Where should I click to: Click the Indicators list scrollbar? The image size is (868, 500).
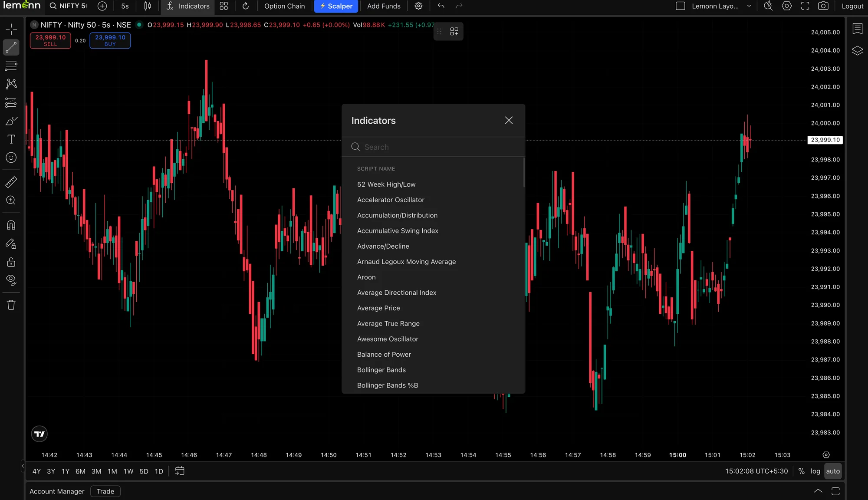click(524, 172)
